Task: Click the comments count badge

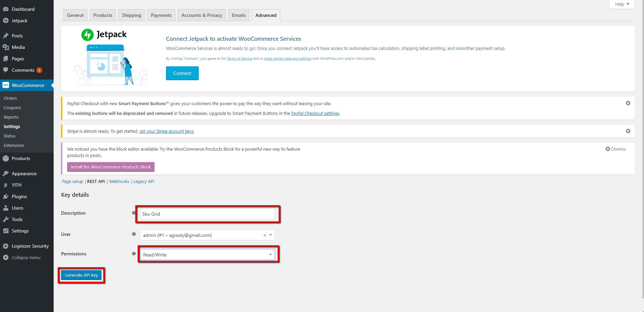Action: click(x=39, y=70)
